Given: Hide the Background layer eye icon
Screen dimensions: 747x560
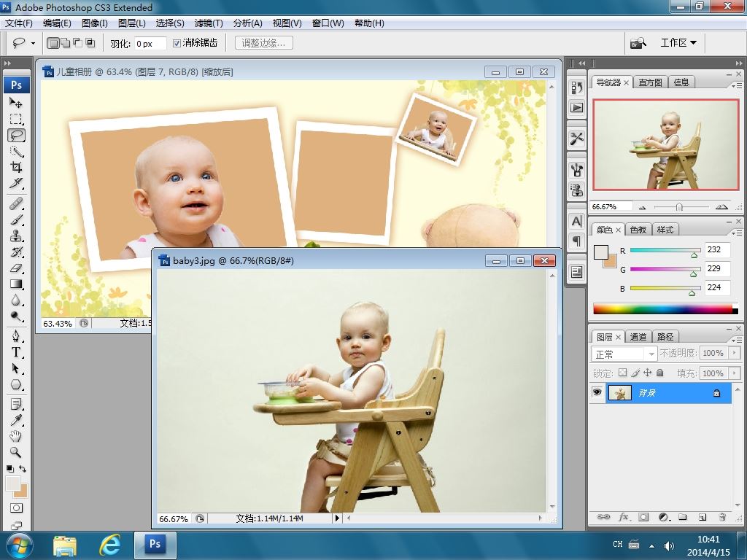Looking at the screenshot, I should click(x=597, y=393).
